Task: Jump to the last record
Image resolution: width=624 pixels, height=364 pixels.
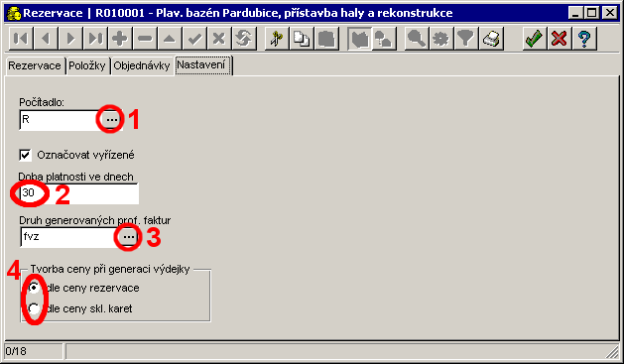Action: pyautogui.click(x=95, y=39)
